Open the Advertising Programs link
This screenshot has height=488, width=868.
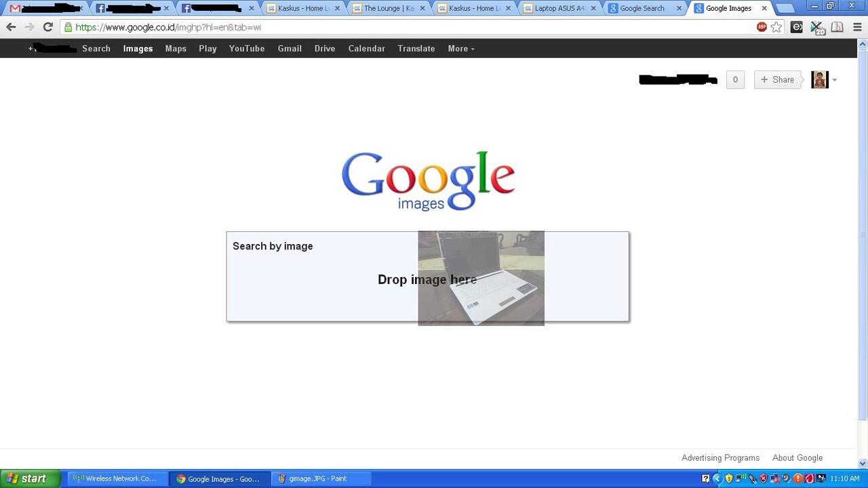click(720, 458)
